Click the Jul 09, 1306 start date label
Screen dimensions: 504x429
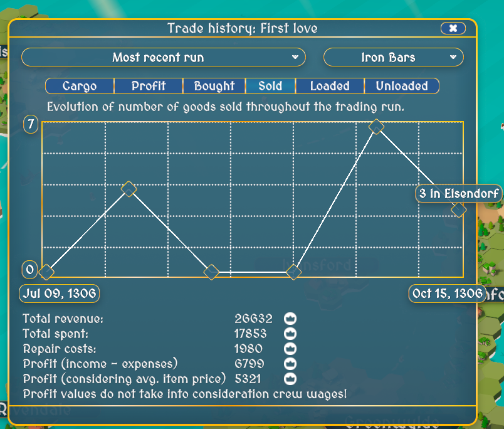(x=60, y=293)
